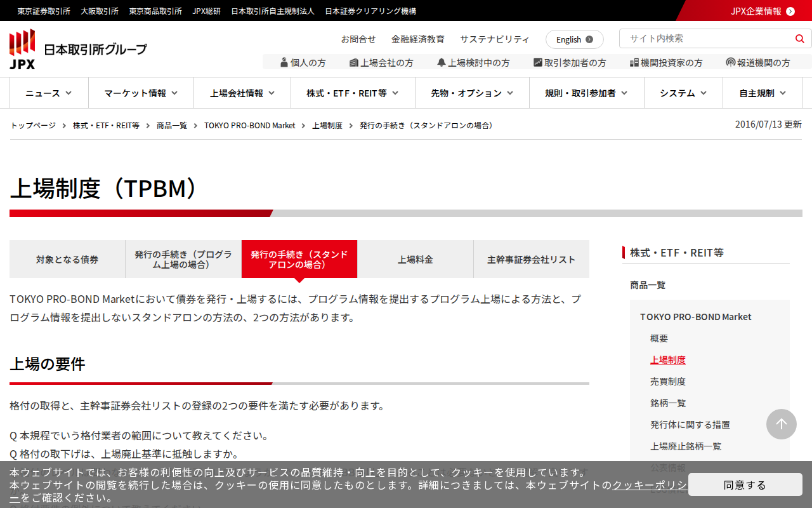Expand the 規則・取引参加者 menu
The width and height of the screenshot is (812, 508).
tap(587, 93)
